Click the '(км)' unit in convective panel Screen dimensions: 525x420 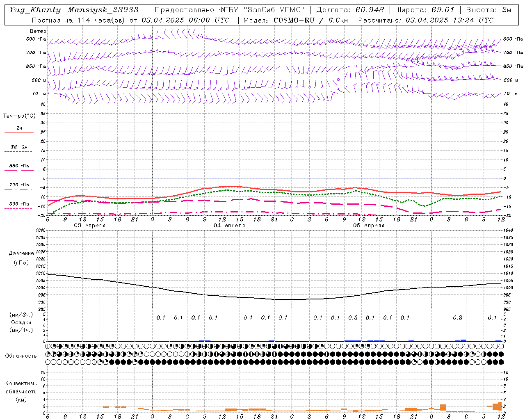[21, 399]
